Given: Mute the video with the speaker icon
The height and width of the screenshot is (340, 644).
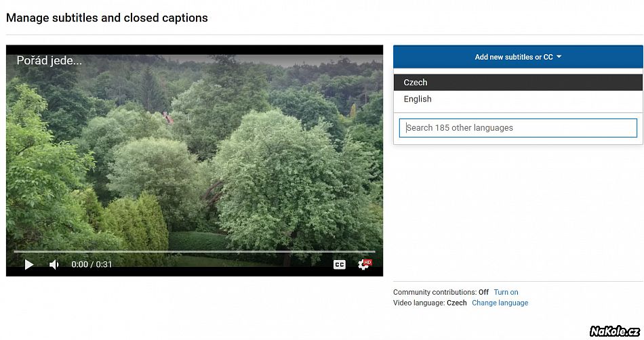Looking at the screenshot, I should coord(54,265).
